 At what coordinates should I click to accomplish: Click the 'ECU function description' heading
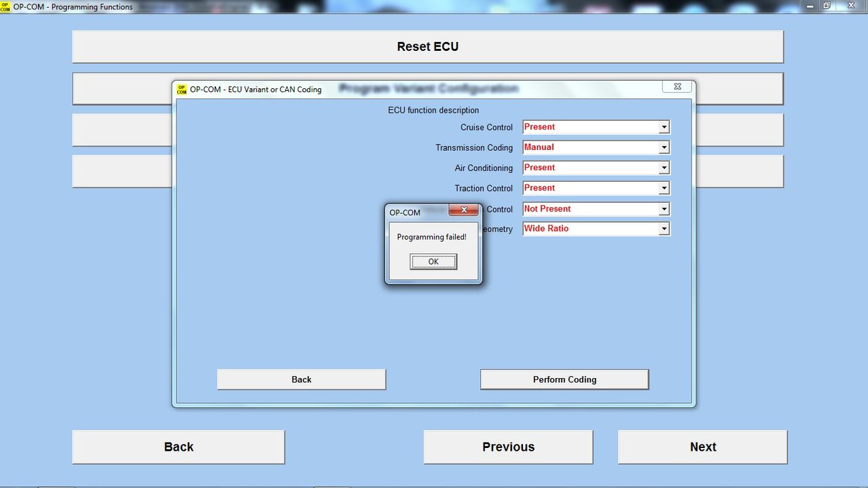tap(433, 110)
